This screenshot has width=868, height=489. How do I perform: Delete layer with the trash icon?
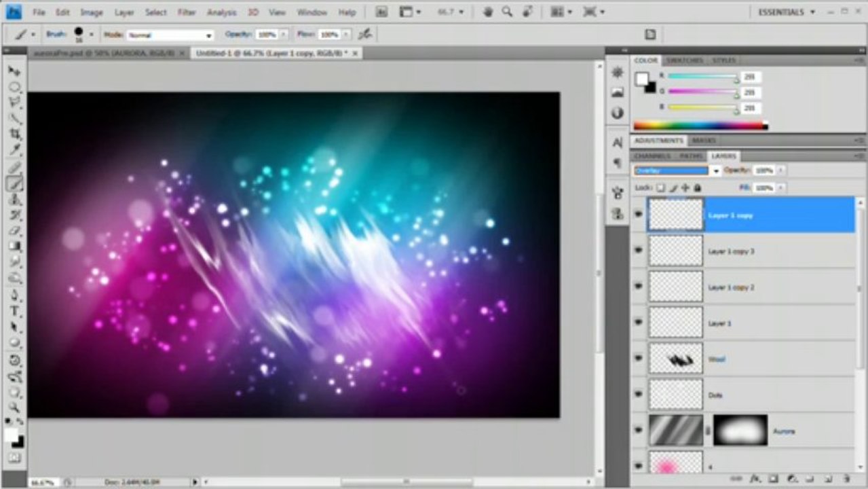click(x=846, y=479)
